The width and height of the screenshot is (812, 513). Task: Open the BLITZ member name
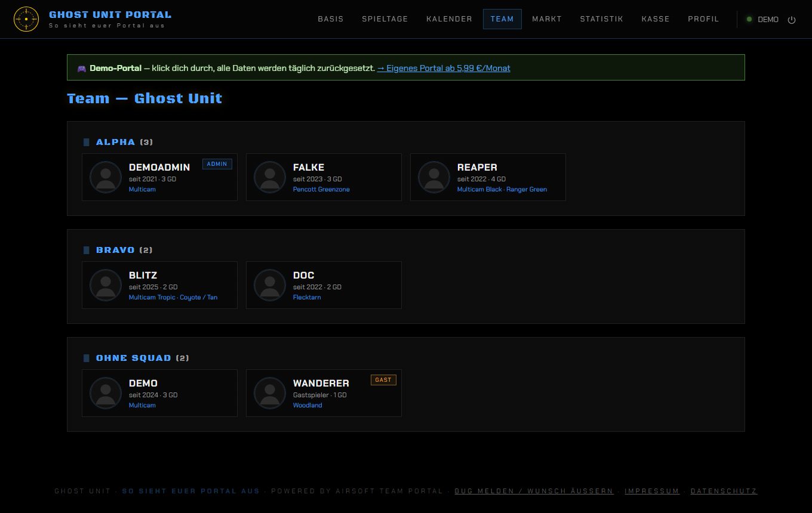143,276
